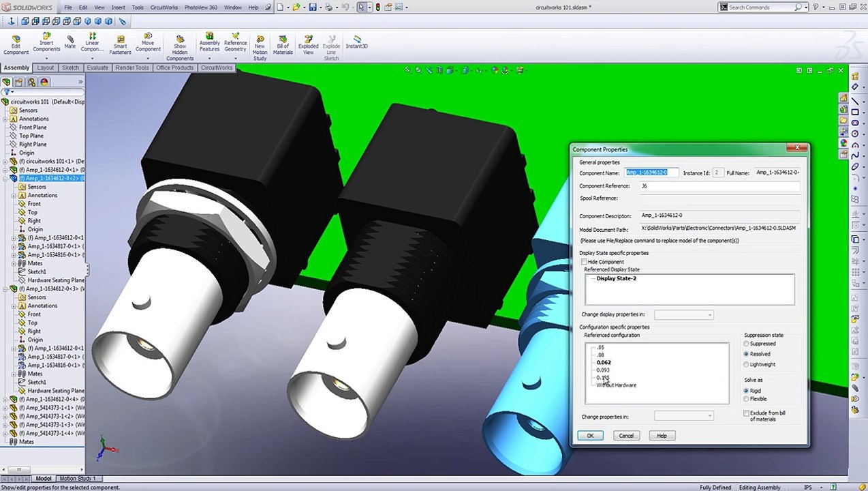The image size is (868, 491).
Task: Click the Exploded View tool
Action: 308,45
